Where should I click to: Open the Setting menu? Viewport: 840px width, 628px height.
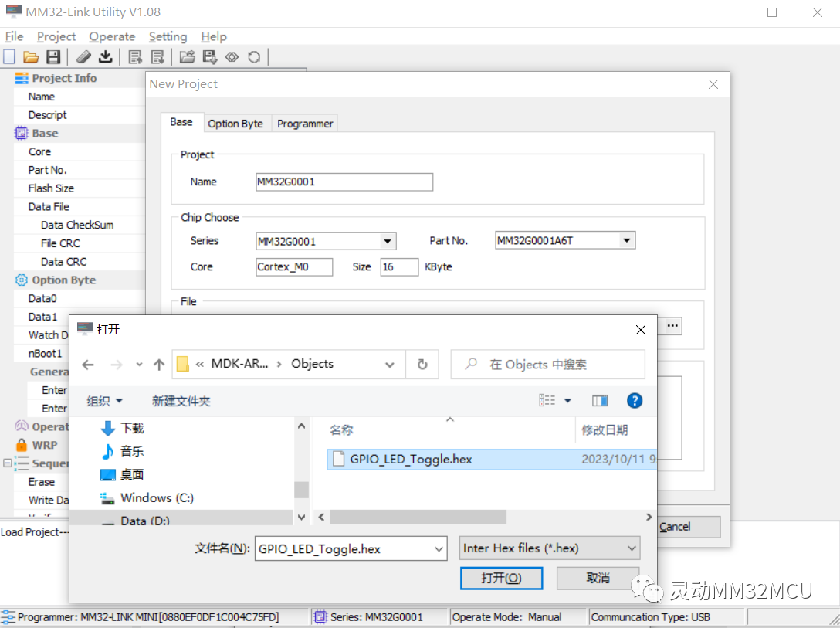(168, 36)
